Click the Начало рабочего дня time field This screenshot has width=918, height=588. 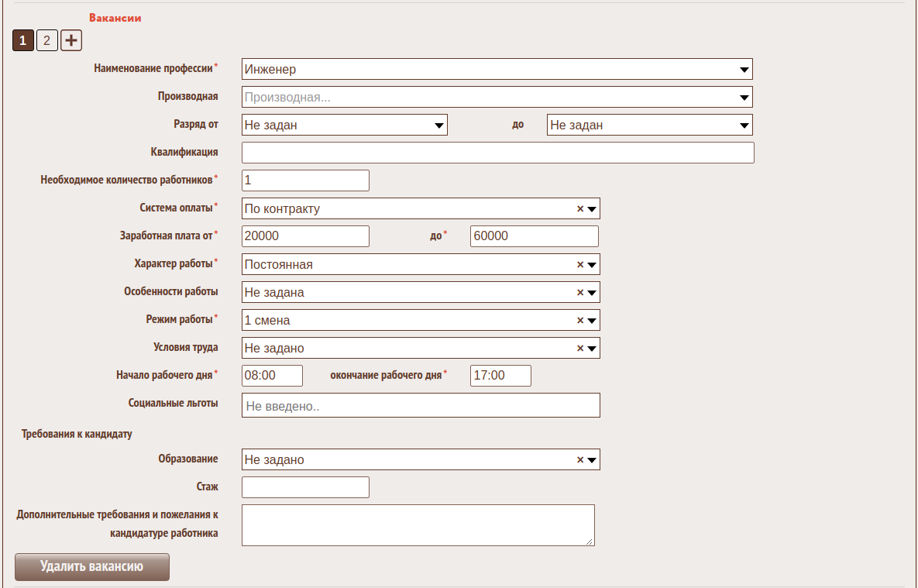click(x=272, y=376)
